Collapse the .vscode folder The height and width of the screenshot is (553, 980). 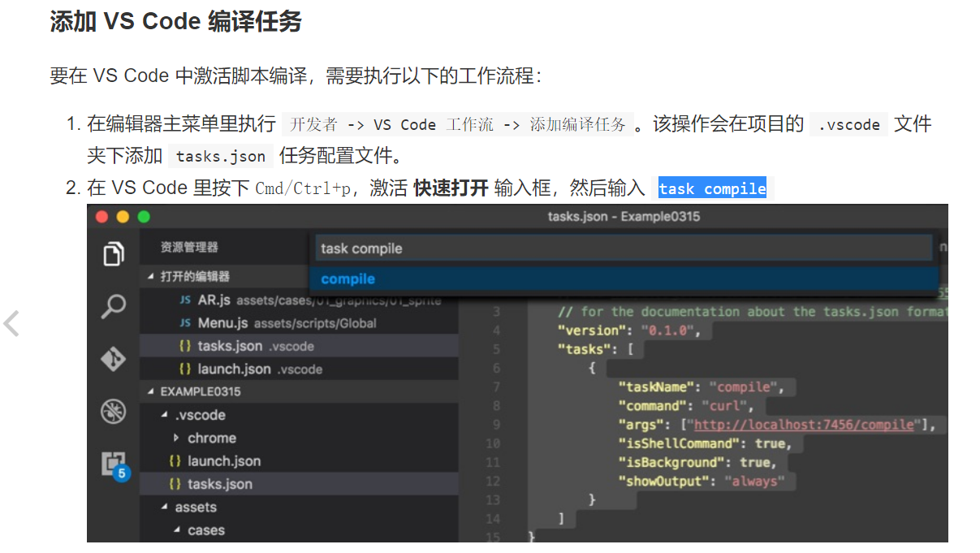point(165,415)
